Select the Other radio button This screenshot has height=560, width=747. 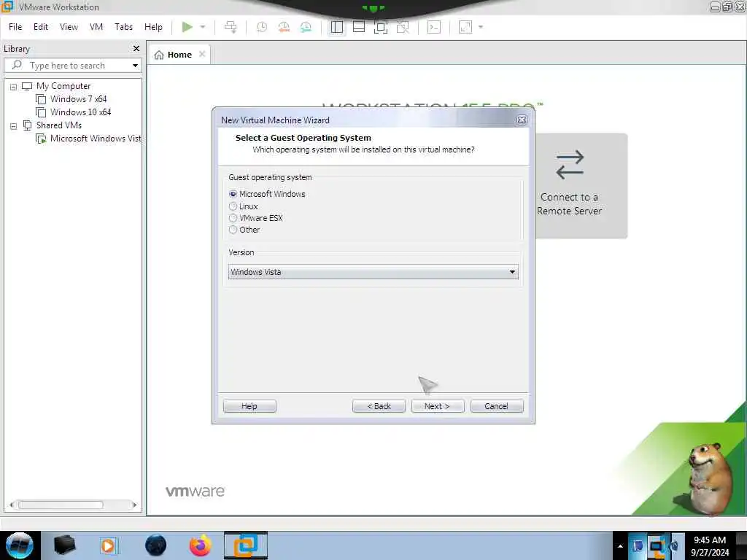(x=233, y=230)
